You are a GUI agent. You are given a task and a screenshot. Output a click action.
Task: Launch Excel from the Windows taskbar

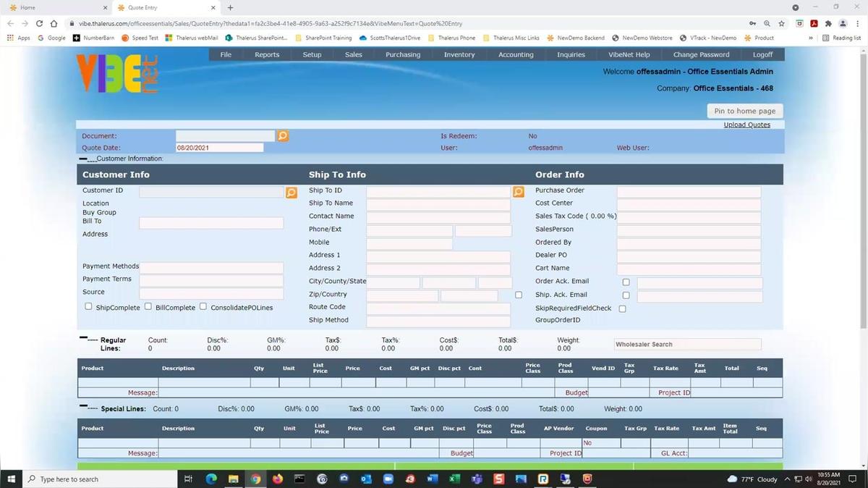pos(454,479)
